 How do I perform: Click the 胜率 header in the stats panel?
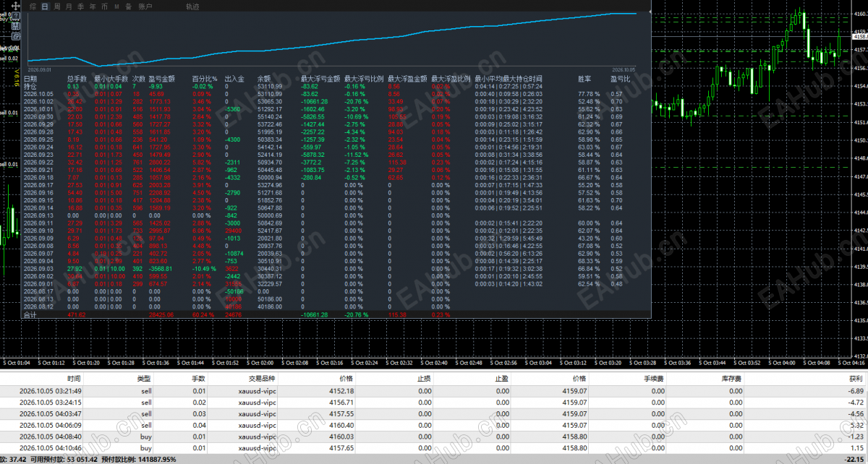pyautogui.click(x=584, y=78)
